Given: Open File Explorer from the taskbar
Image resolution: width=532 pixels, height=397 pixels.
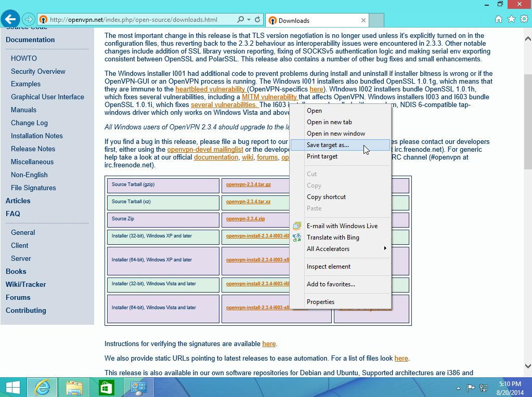Looking at the screenshot, I should pos(74,387).
